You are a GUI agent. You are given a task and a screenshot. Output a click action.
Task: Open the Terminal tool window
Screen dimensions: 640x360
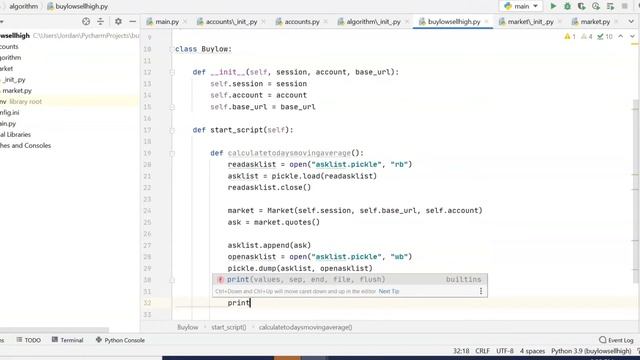tap(67, 340)
